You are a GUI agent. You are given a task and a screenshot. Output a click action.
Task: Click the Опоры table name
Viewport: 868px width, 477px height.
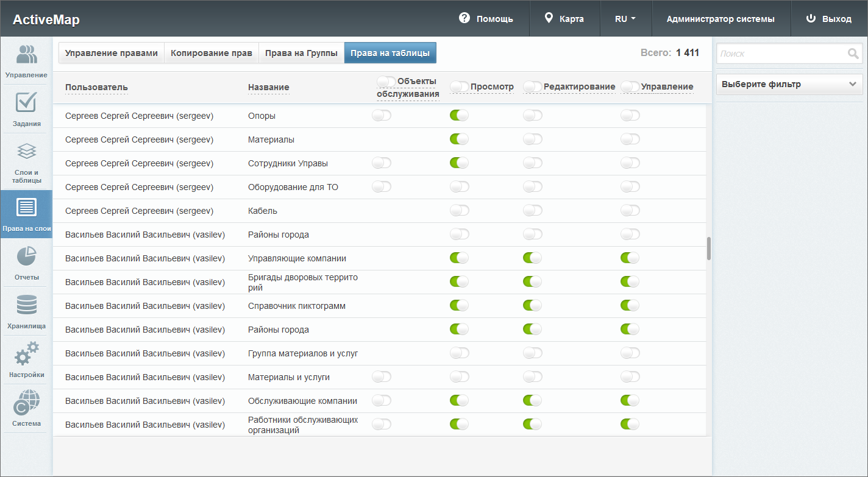[262, 116]
